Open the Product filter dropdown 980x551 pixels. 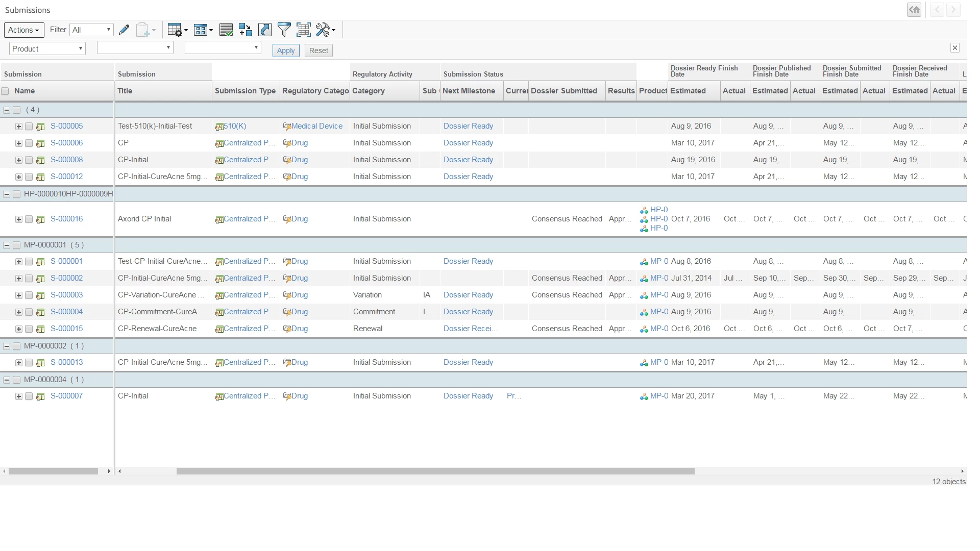[47, 49]
